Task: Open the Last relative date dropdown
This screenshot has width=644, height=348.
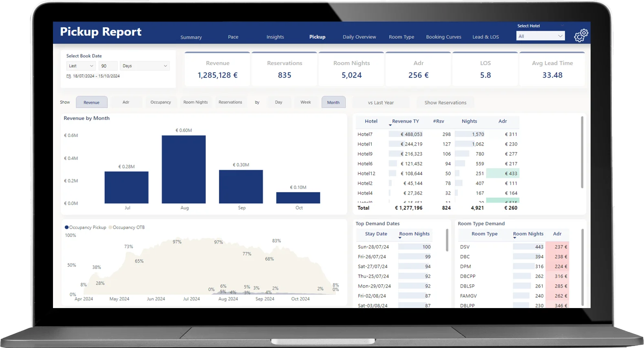Action: click(81, 66)
